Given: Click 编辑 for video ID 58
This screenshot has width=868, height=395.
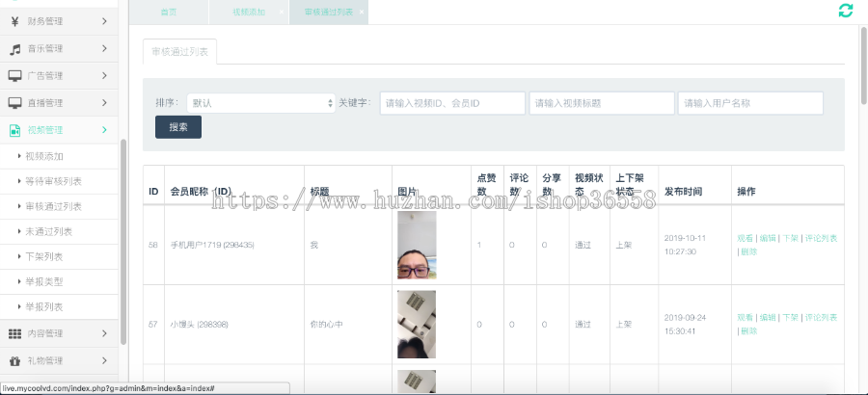Looking at the screenshot, I should [768, 238].
